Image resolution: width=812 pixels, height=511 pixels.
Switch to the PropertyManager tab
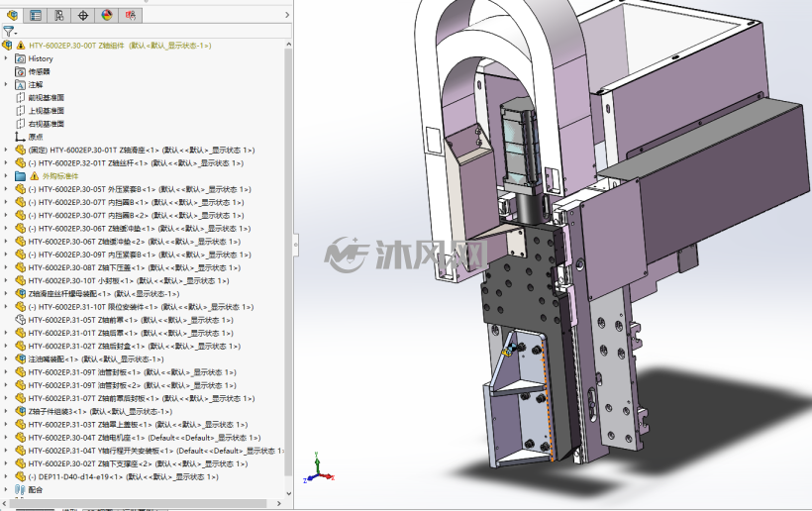point(36,16)
